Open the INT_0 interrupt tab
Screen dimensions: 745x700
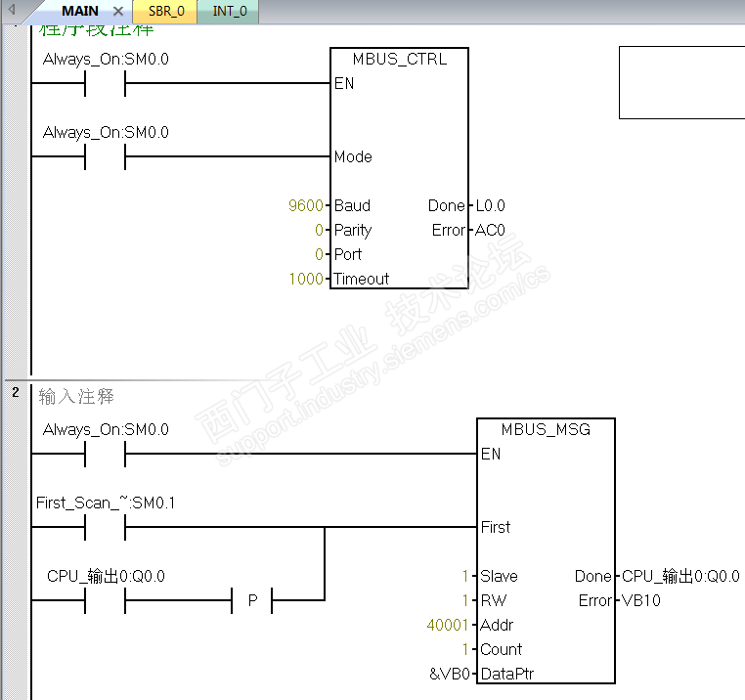(230, 11)
